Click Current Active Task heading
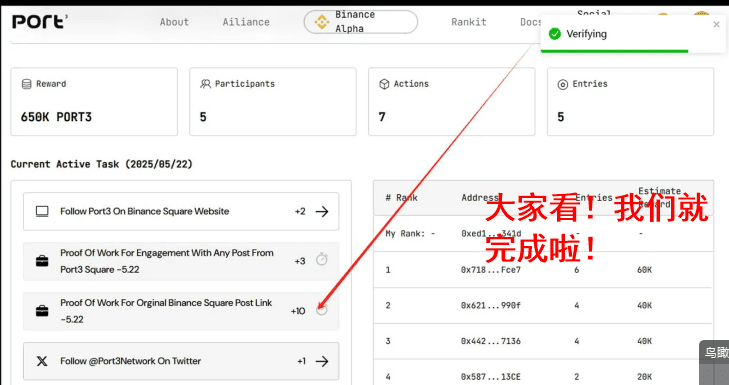Image resolution: width=729 pixels, height=385 pixels. (x=101, y=164)
